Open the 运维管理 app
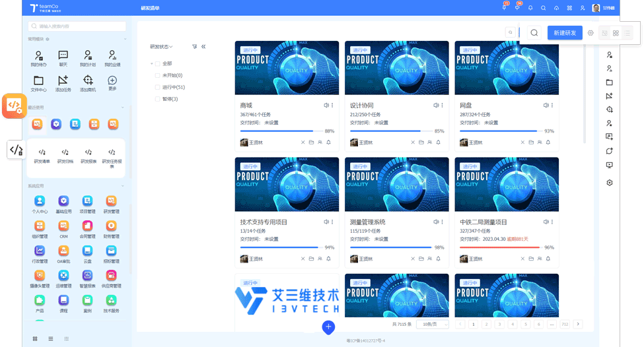Viewport: 644px width, 347px height. pyautogui.click(x=63, y=278)
